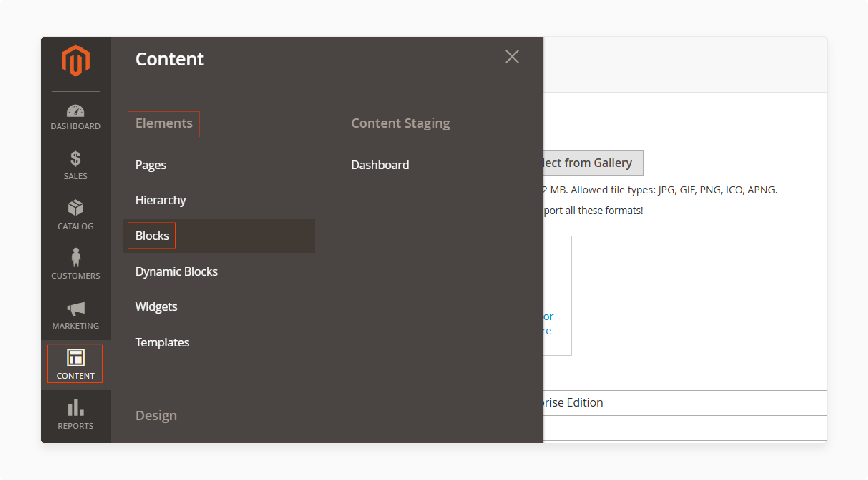This screenshot has height=480, width=868.
Task: Close the Content menu panel
Action: tap(512, 57)
